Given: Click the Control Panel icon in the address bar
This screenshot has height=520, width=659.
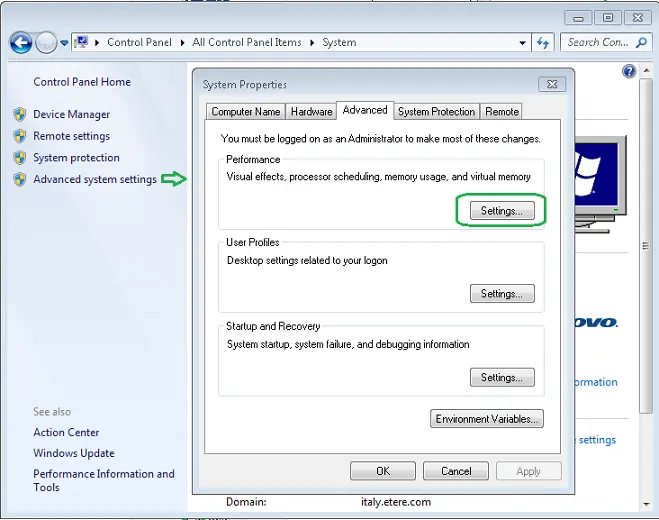Looking at the screenshot, I should click(x=82, y=43).
